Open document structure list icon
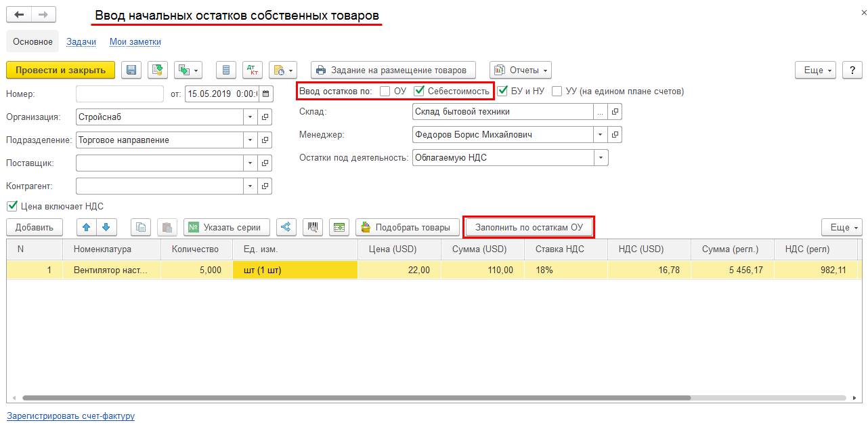 point(226,70)
